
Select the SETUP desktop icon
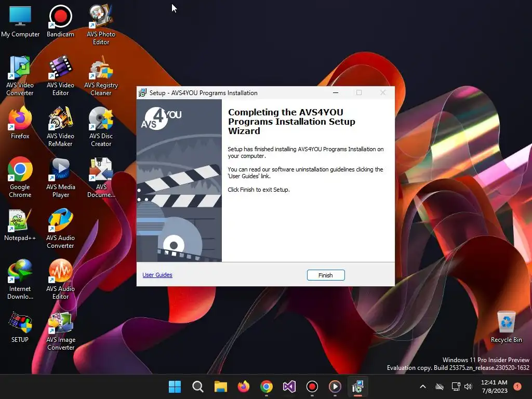20,327
